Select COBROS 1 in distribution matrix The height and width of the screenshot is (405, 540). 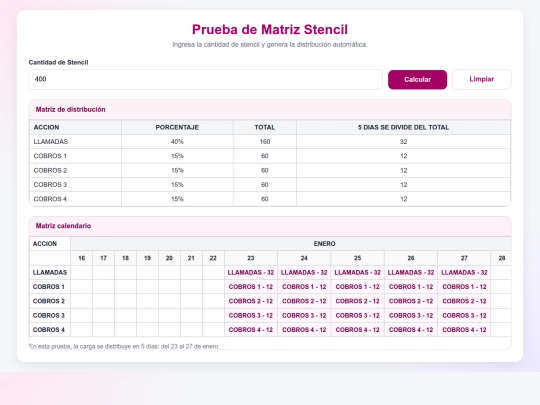tap(270, 156)
